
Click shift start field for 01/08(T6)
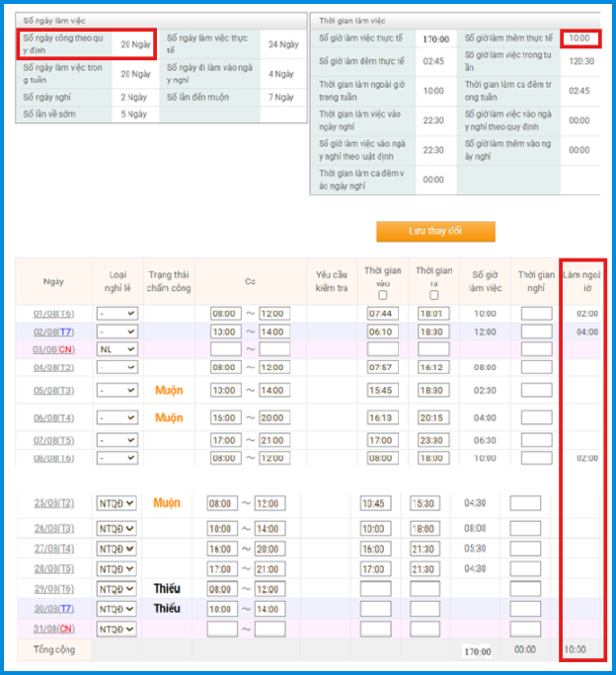[x=226, y=314]
